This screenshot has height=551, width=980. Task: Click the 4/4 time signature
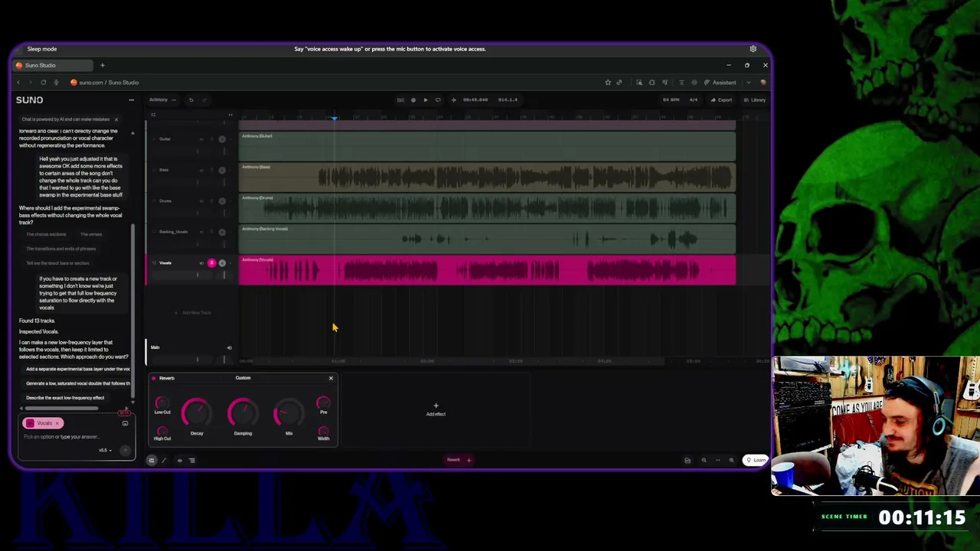tap(694, 99)
